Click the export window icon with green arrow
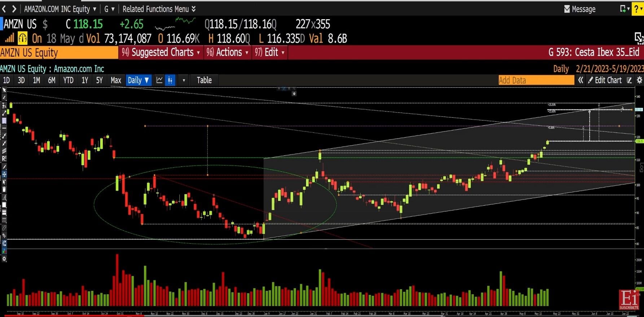Image resolution: width=644 pixels, height=317 pixels. pos(623,9)
